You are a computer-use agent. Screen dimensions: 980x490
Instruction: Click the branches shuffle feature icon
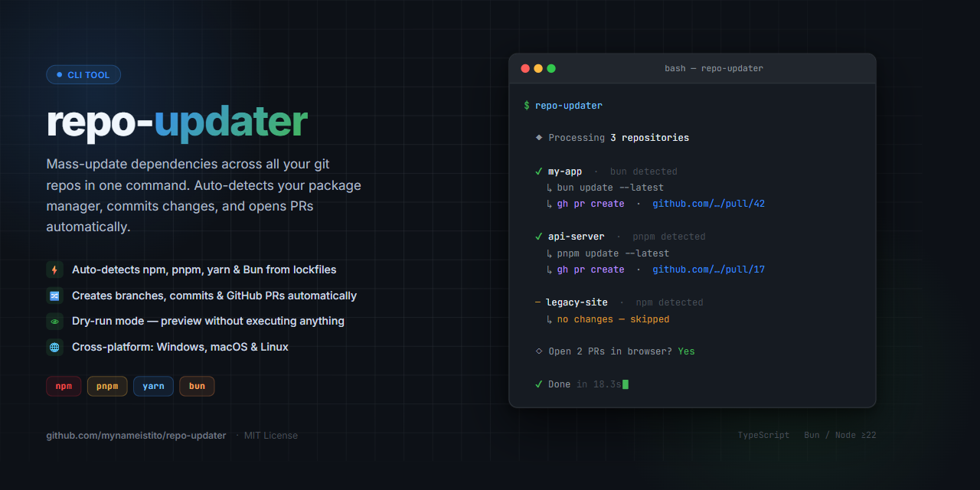pos(54,296)
